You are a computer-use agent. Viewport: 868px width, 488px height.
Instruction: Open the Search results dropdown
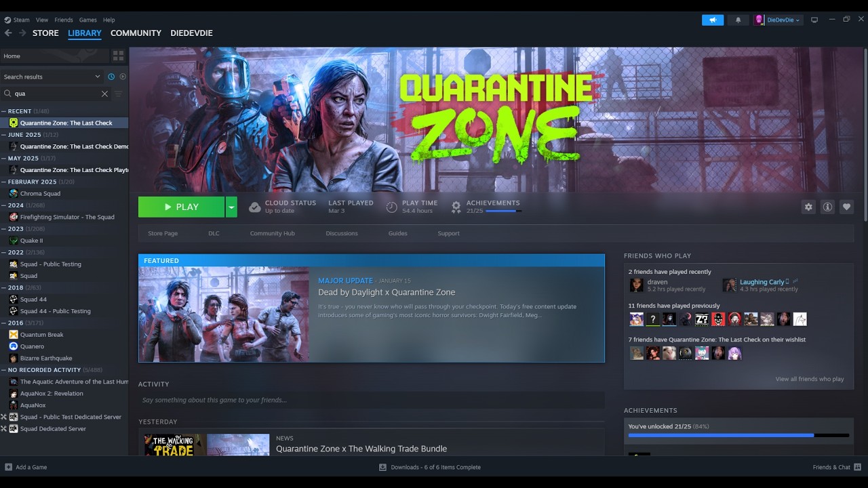52,77
